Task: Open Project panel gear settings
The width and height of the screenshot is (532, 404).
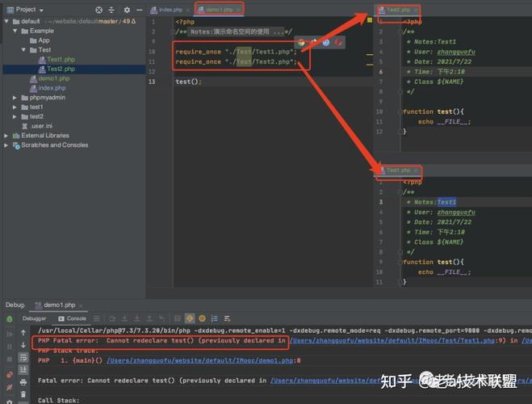Action: coord(127,10)
